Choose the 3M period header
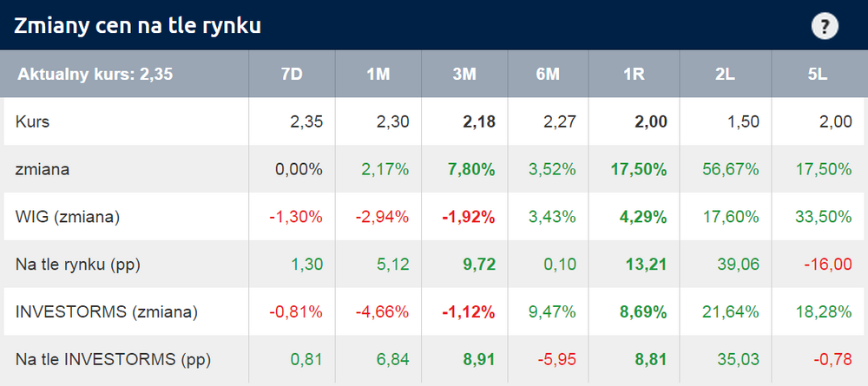The image size is (868, 386). tap(464, 74)
